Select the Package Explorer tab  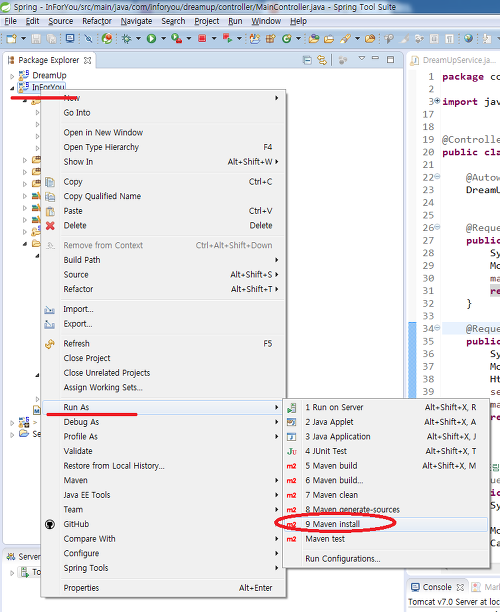[x=49, y=60]
